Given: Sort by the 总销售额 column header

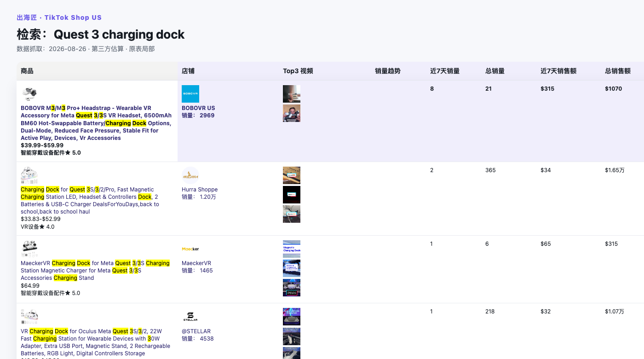Looking at the screenshot, I should [x=618, y=71].
